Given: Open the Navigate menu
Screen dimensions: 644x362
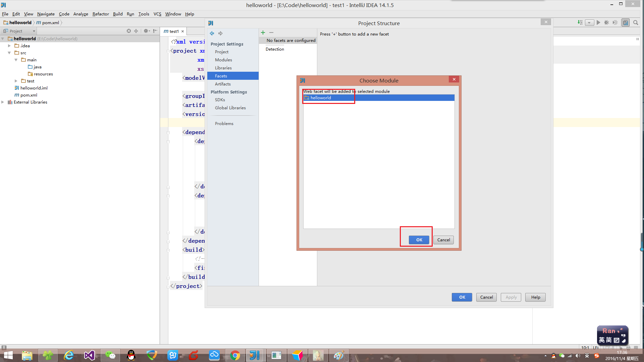Looking at the screenshot, I should tap(46, 14).
